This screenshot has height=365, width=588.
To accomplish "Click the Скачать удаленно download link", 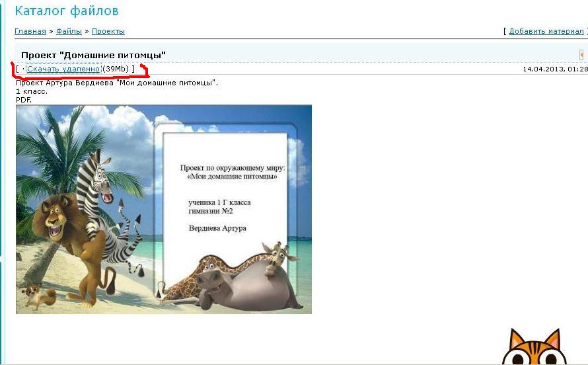I will coord(63,69).
